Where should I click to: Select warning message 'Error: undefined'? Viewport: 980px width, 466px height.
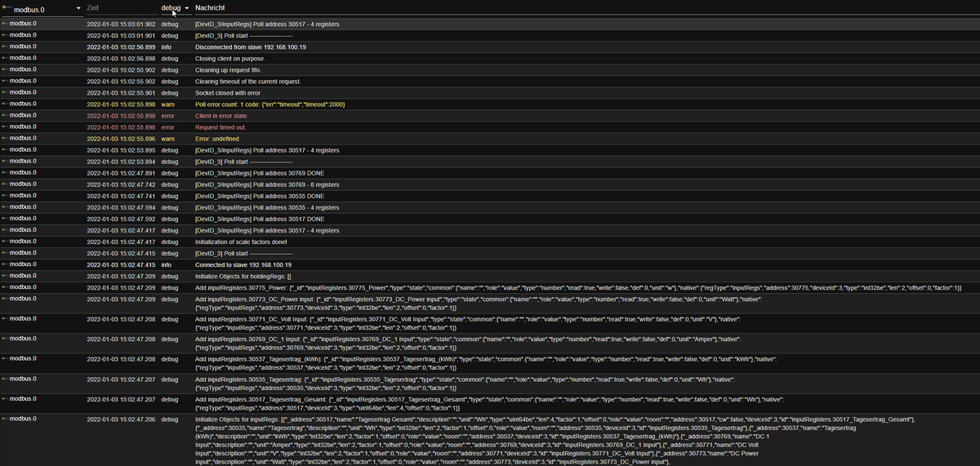click(217, 139)
